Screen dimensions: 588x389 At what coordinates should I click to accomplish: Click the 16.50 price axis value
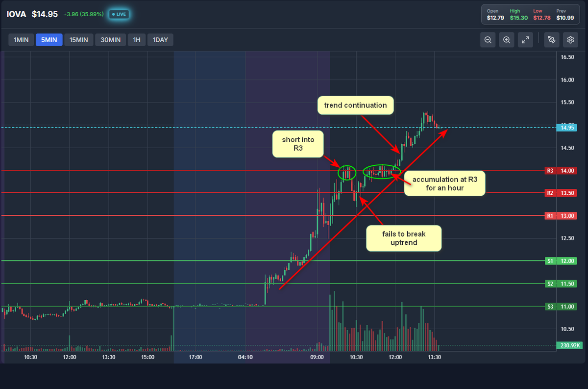[567, 57]
